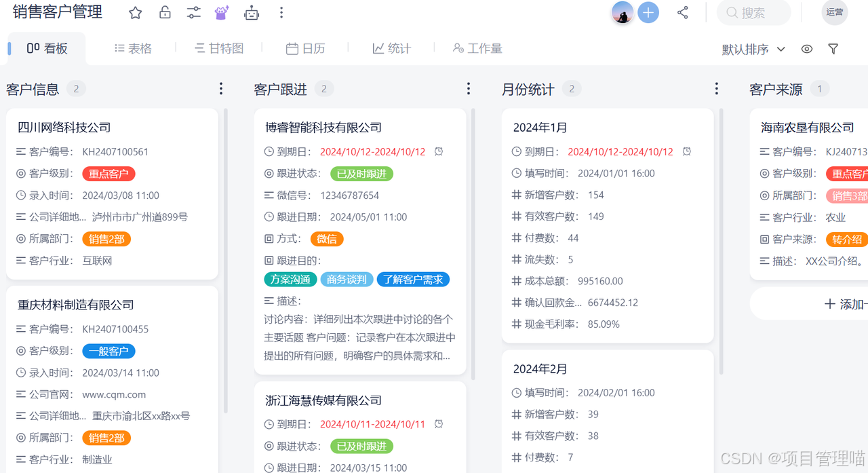Star the 销售客户管理 project as favorite

136,12
